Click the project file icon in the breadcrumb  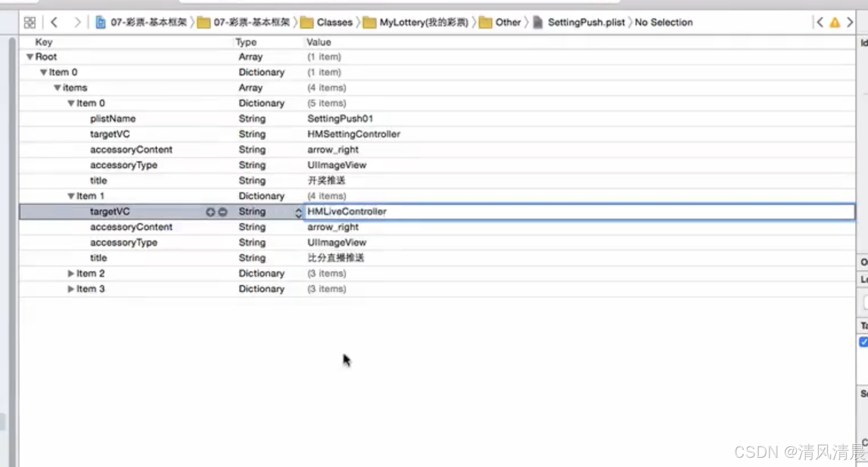[x=101, y=22]
